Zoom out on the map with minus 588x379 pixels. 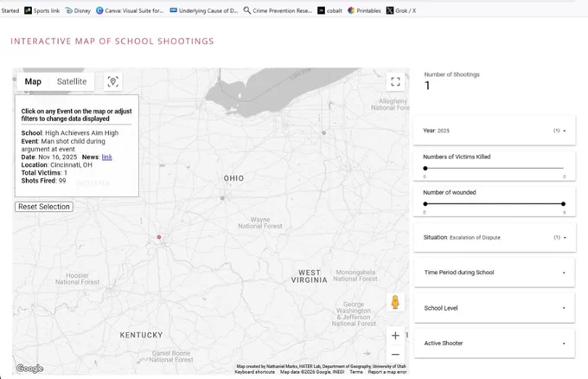395,354
